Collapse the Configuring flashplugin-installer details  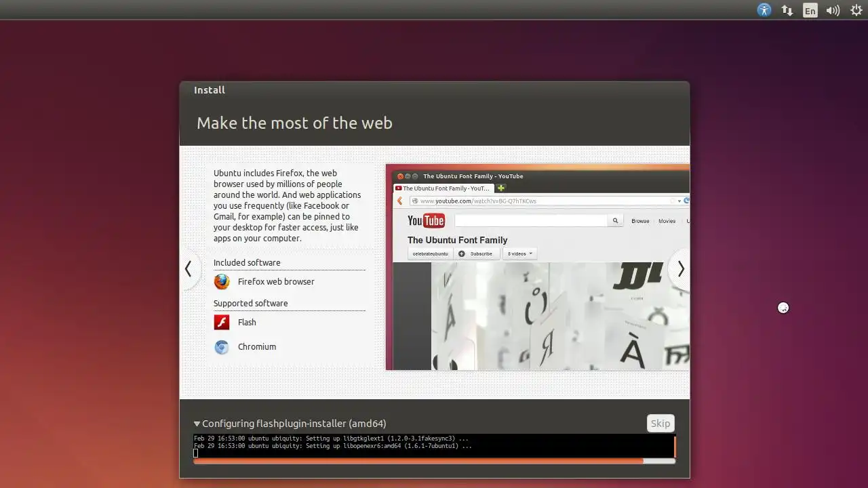coord(197,424)
